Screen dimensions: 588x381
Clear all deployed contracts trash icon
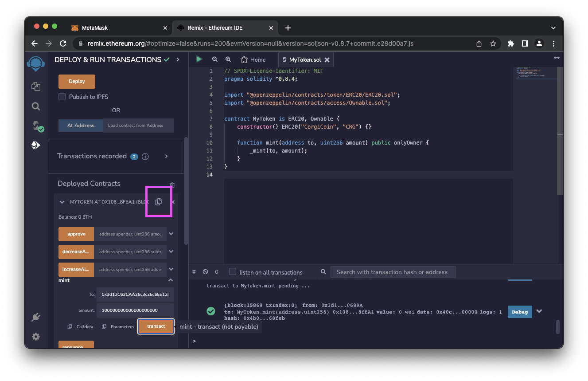[172, 185]
